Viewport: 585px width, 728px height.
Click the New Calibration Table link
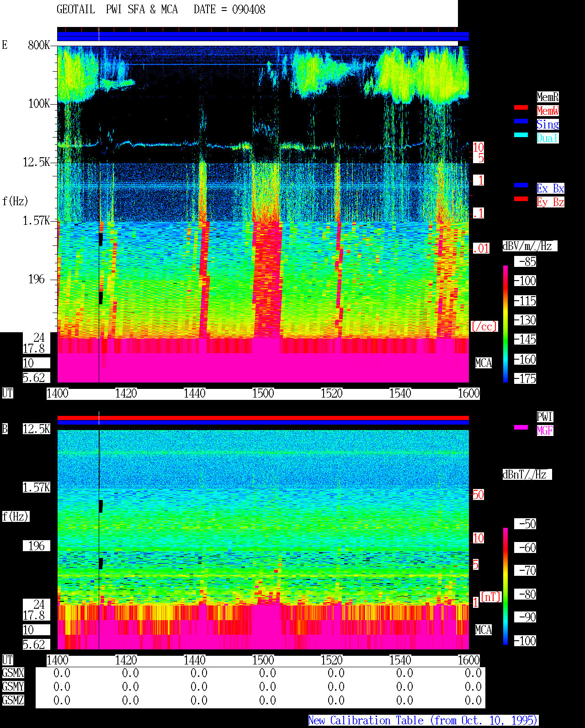point(423,720)
